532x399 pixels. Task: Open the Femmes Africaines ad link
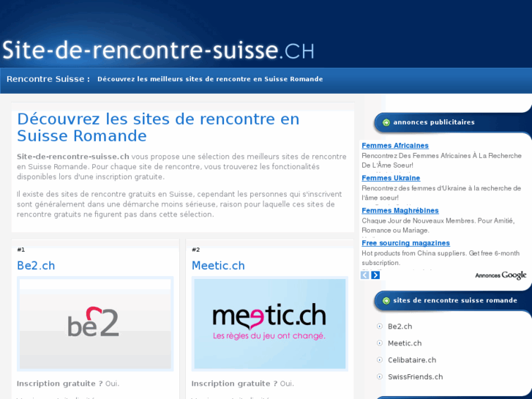395,146
